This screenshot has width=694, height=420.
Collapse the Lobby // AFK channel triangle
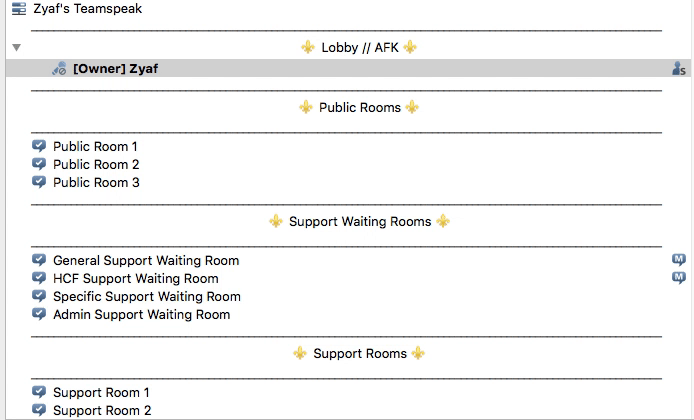(x=16, y=47)
